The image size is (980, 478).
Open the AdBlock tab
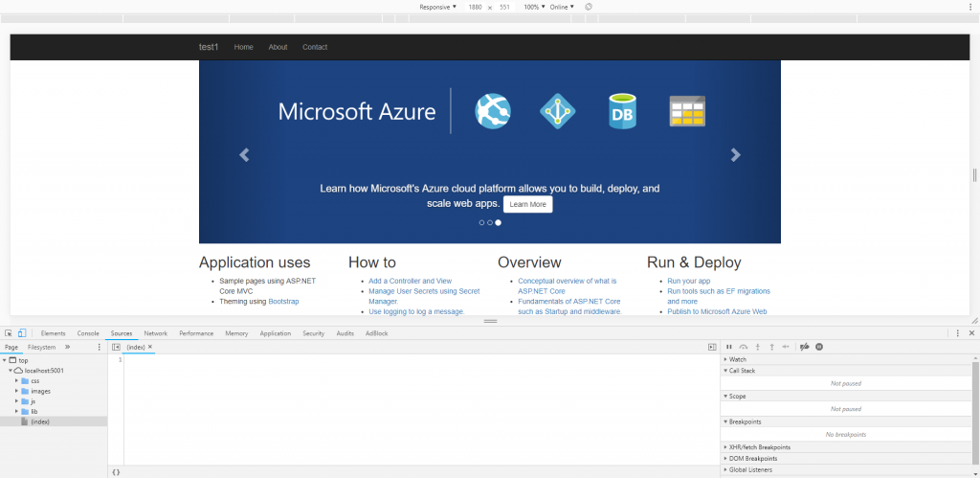377,333
